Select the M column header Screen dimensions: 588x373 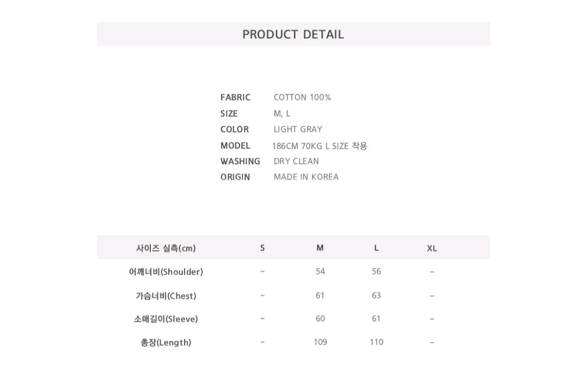coord(320,248)
